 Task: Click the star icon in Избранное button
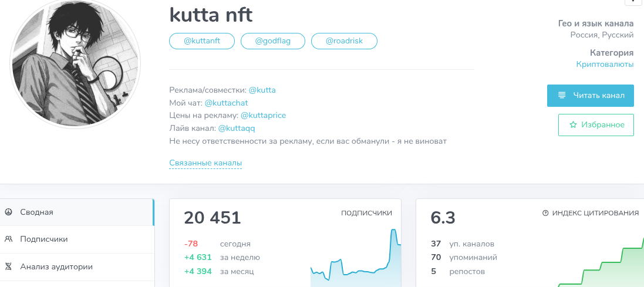tap(573, 125)
